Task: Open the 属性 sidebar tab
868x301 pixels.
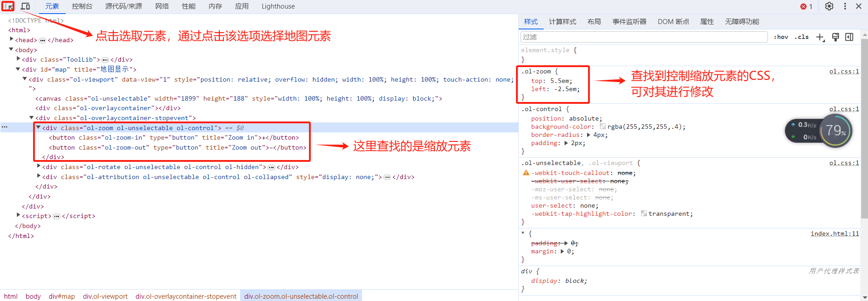Action: [x=707, y=22]
